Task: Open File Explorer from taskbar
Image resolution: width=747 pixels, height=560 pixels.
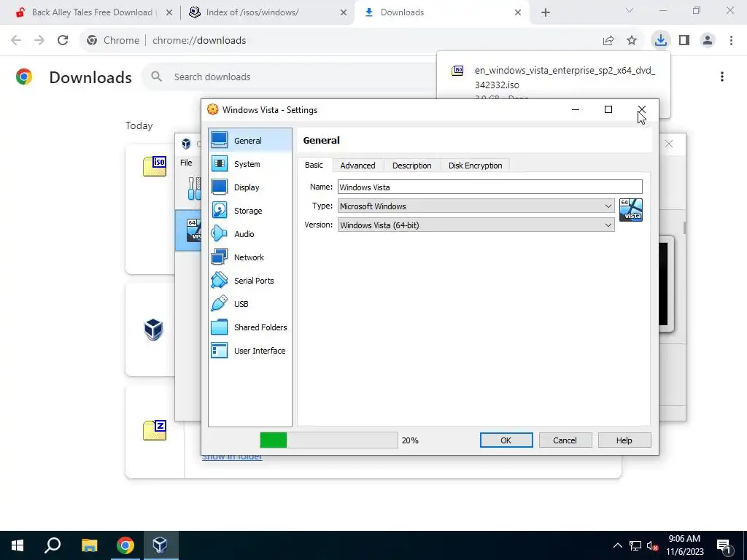Action: coord(89,545)
